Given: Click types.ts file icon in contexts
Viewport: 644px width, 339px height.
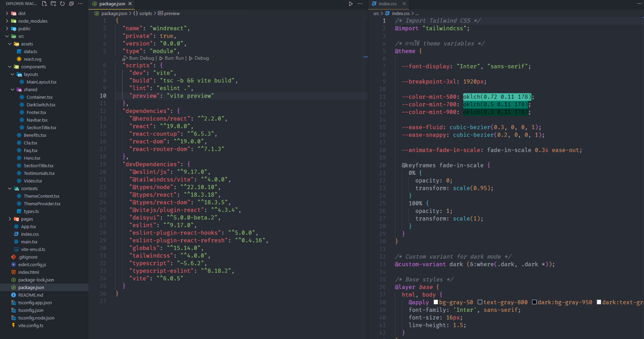Looking at the screenshot, I should [19, 211].
